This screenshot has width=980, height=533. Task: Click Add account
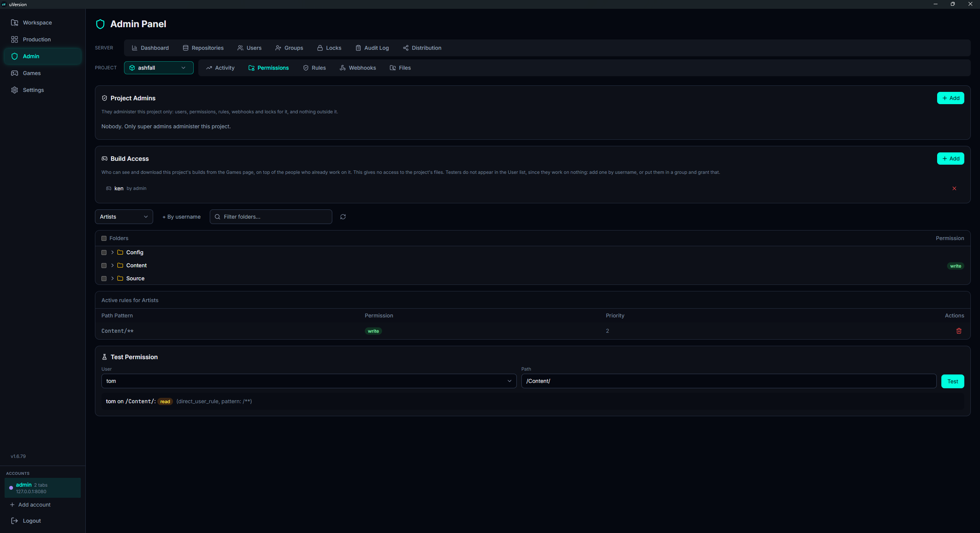(30, 505)
